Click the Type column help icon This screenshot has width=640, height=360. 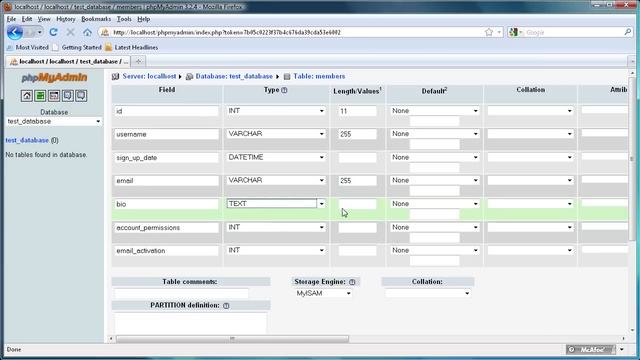(x=284, y=90)
